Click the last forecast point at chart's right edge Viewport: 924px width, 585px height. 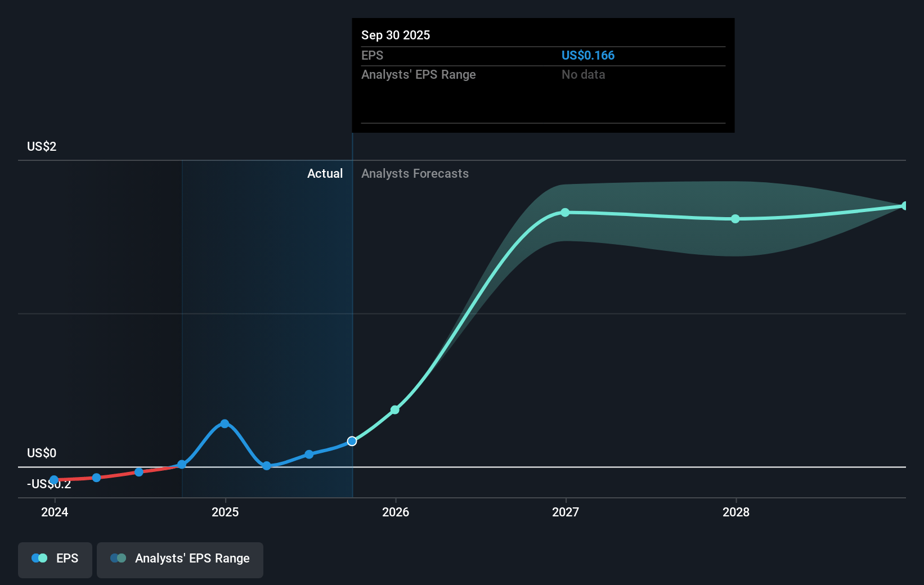point(904,206)
